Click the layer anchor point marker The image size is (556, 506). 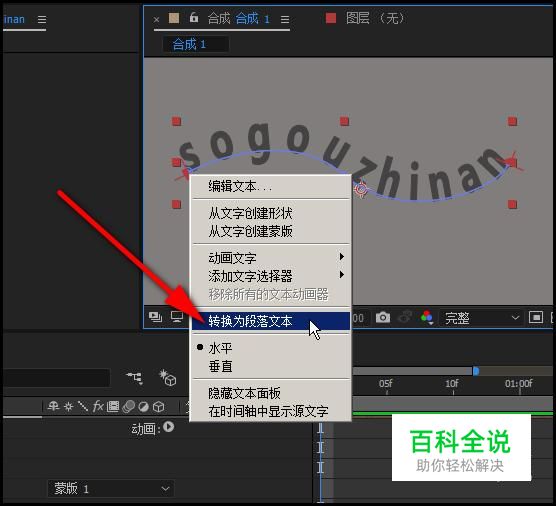coord(361,189)
